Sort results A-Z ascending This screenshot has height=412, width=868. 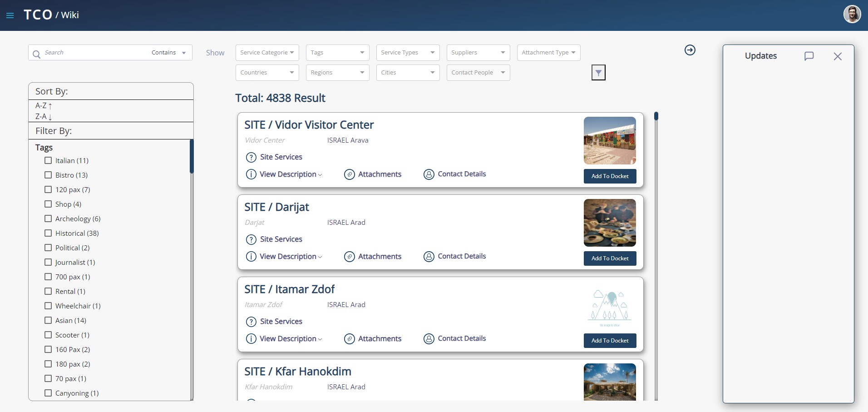[x=44, y=105]
